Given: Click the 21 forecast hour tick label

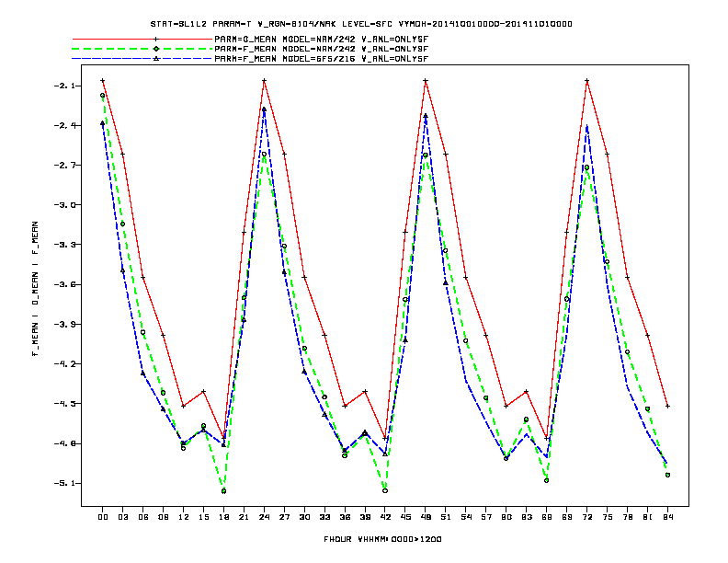Looking at the screenshot, I should (244, 517).
